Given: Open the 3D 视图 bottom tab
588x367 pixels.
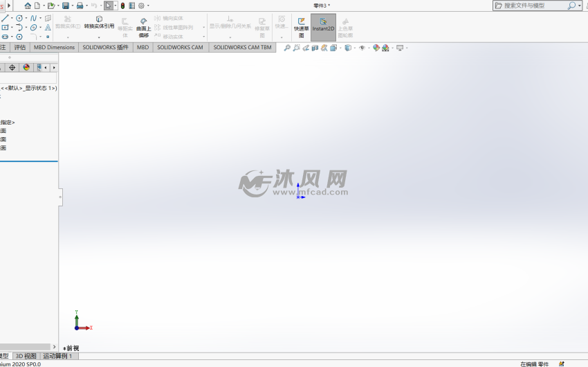Looking at the screenshot, I should pos(26,356).
